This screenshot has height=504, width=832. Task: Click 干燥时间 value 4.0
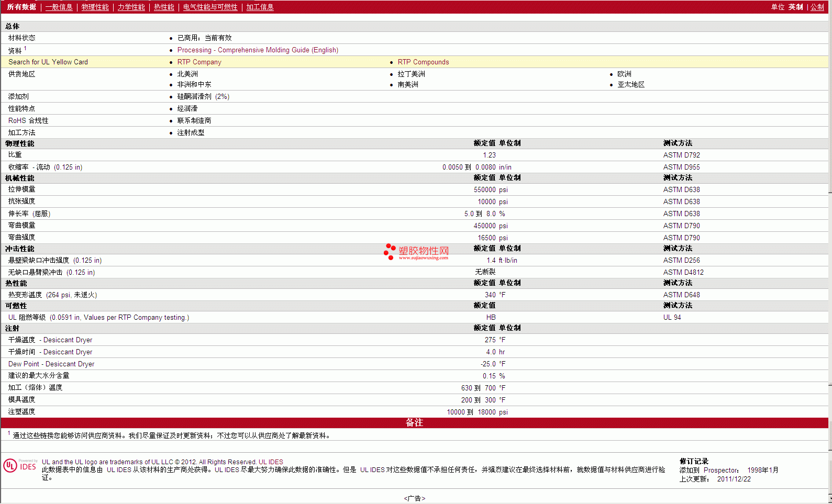coord(491,352)
